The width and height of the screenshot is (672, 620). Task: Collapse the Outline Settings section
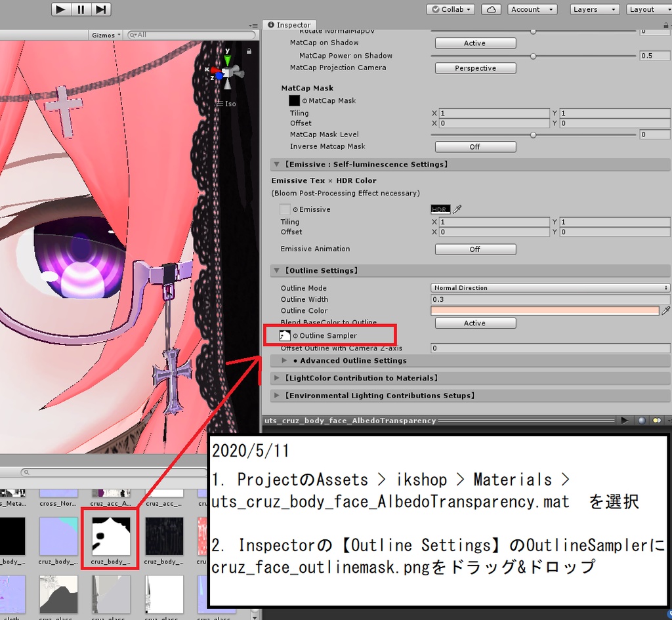(x=276, y=270)
